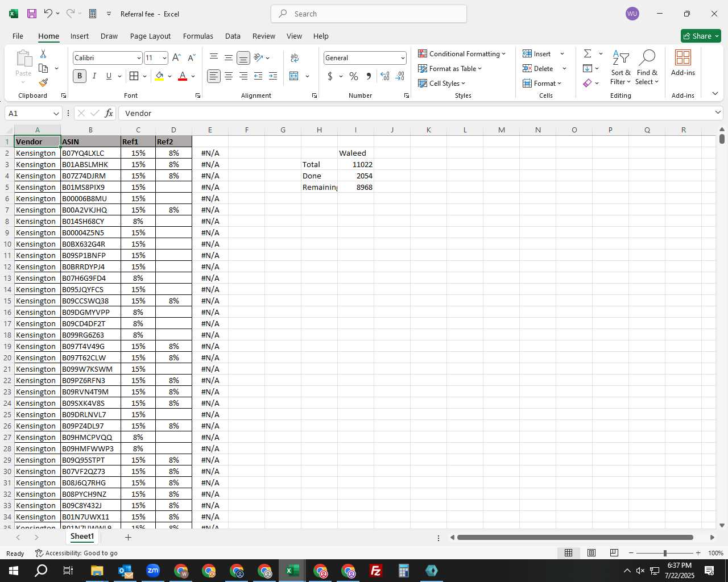Viewport: 728px width, 582px height.
Task: Toggle Center alignment
Action: [x=229, y=76]
